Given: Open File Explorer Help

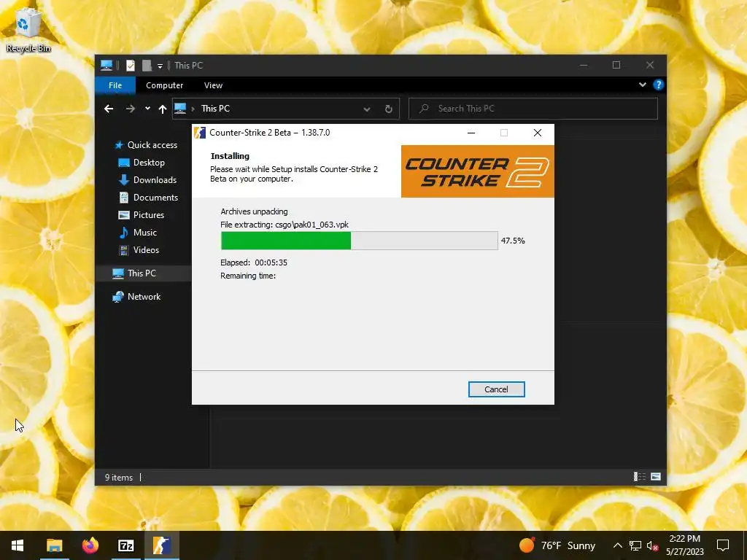Looking at the screenshot, I should point(659,85).
